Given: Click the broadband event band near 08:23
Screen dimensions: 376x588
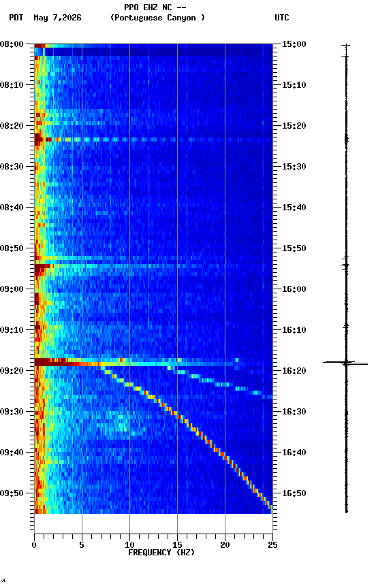Looking at the screenshot, I should coord(153,140).
